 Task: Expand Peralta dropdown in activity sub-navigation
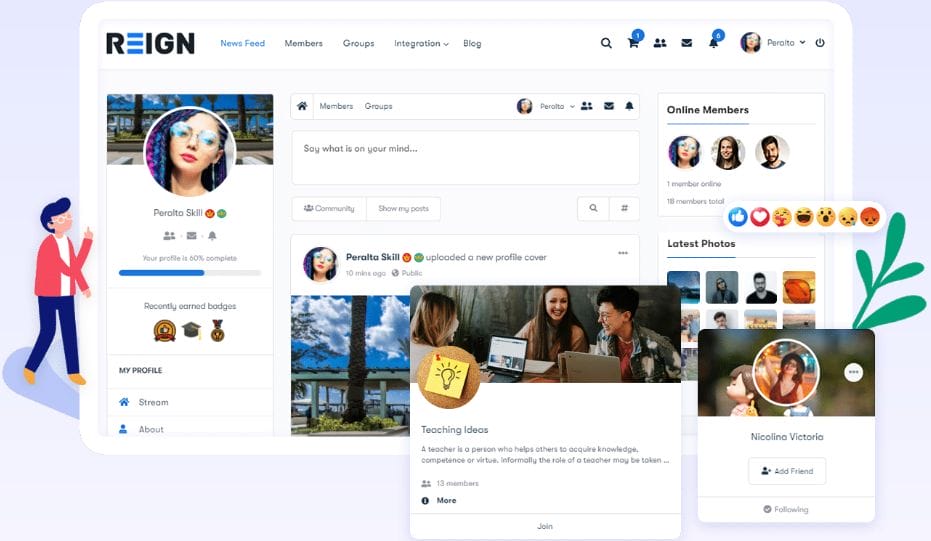(546, 106)
